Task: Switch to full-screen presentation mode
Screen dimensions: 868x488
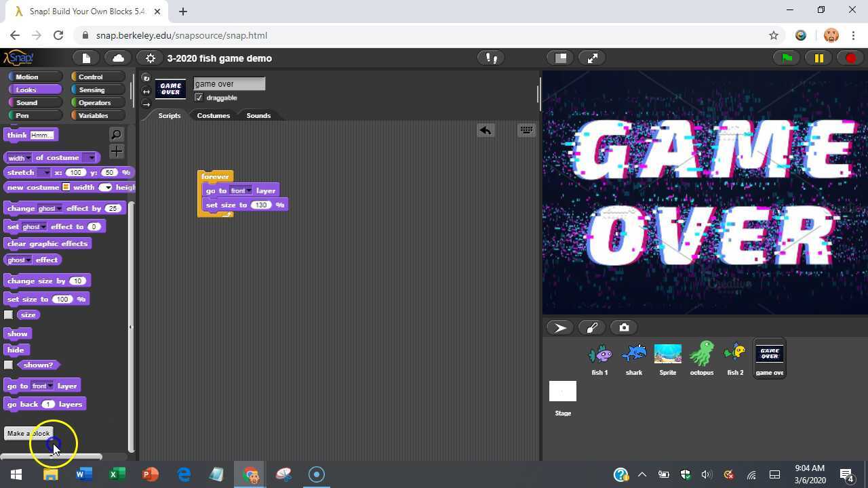Action: [x=593, y=58]
